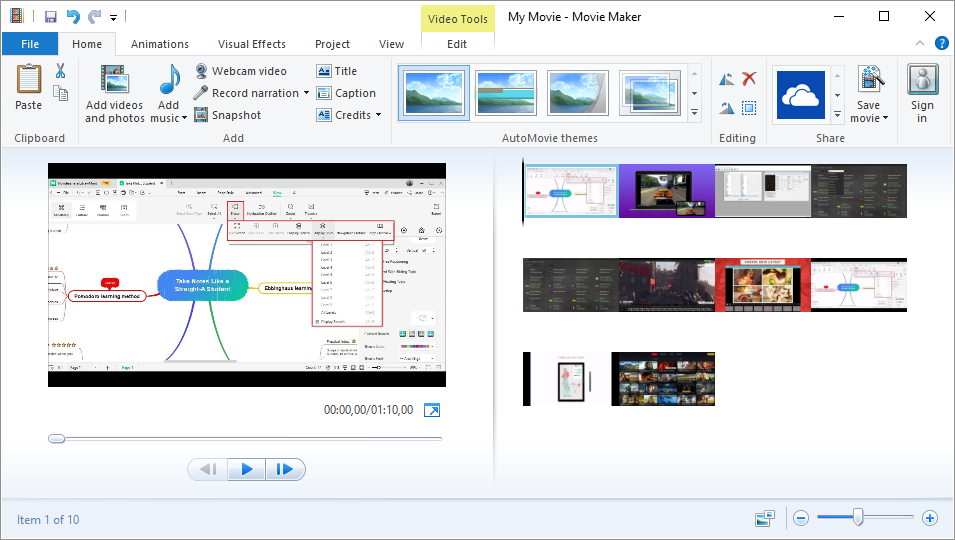This screenshot has height=540, width=955.
Task: Start Webcam video capture
Action: [241, 71]
